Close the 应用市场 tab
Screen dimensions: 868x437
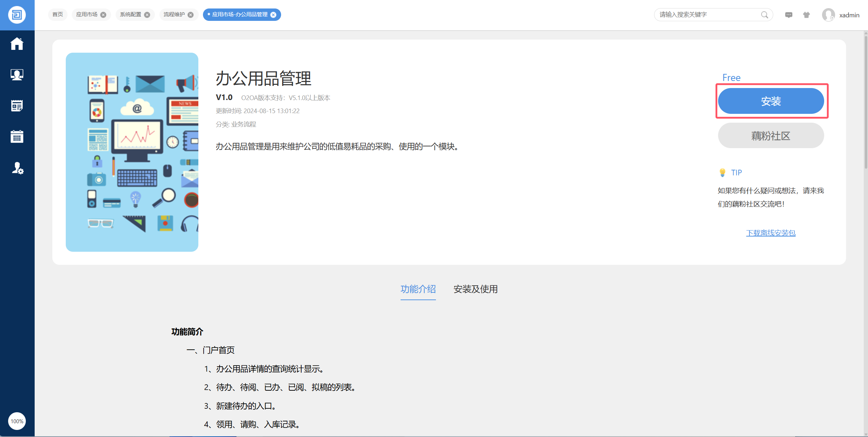[103, 15]
